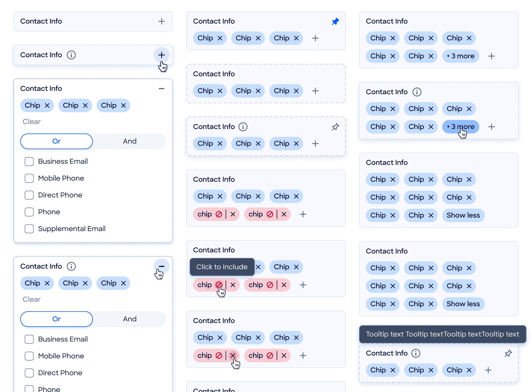
Task: Check the Supplemental Email checkbox
Action: (29, 229)
